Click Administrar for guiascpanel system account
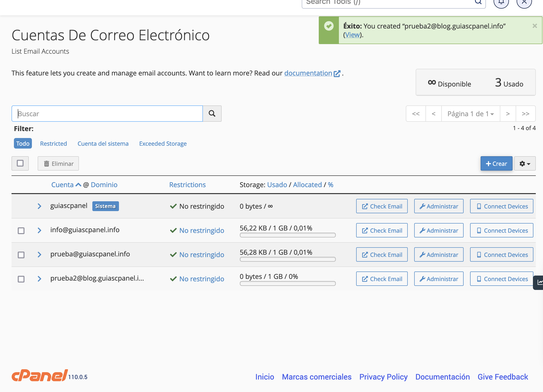Screen dimensions: 543x392 (439, 206)
